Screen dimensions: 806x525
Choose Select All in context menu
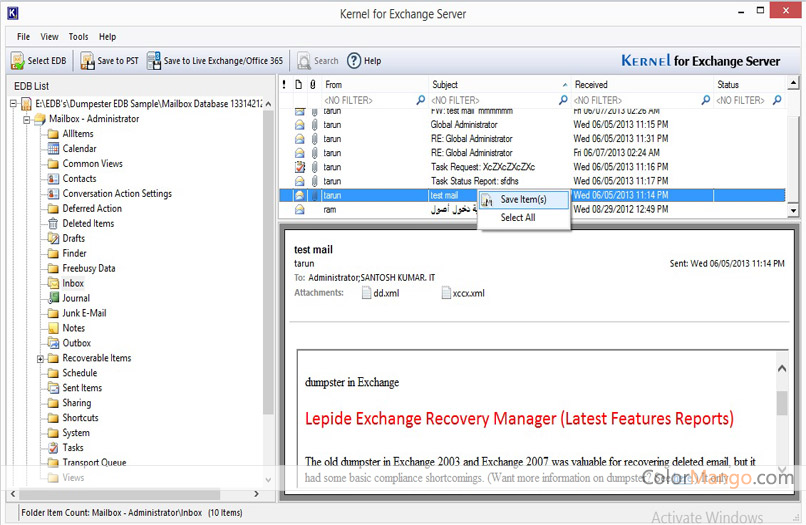[x=518, y=217]
